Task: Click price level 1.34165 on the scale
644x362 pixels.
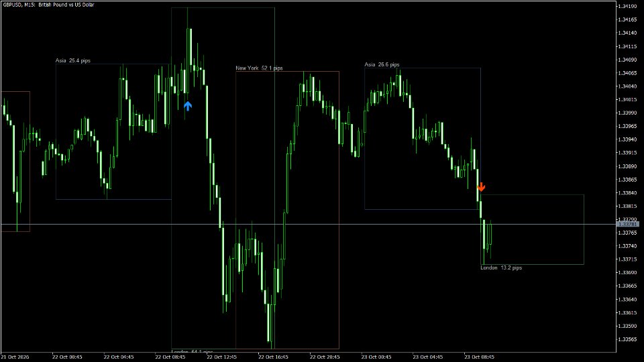Action: 629,19
